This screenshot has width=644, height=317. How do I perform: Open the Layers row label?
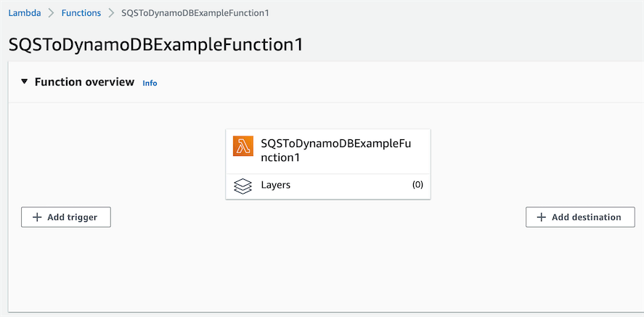tap(276, 185)
